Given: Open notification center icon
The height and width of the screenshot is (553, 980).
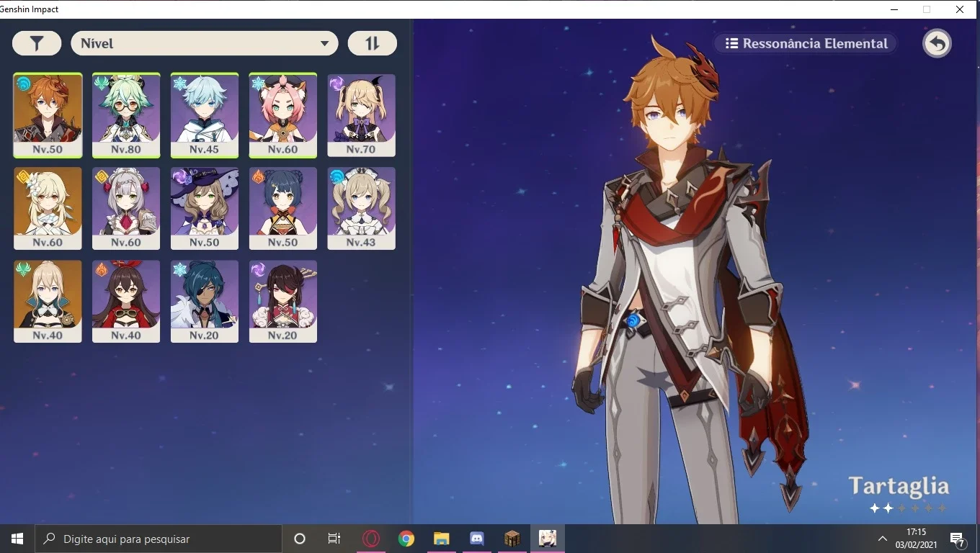Looking at the screenshot, I should [958, 539].
